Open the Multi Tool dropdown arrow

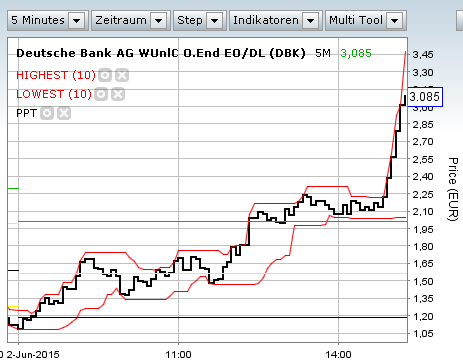[x=395, y=21]
